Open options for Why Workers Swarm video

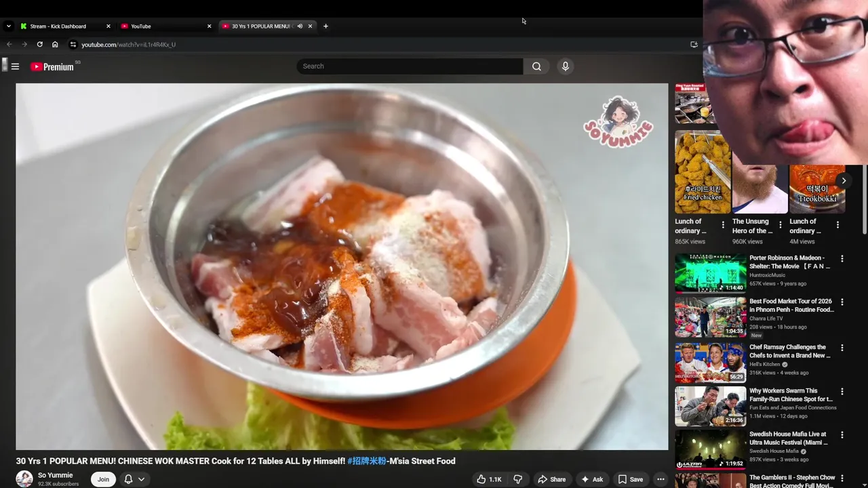[842, 392]
